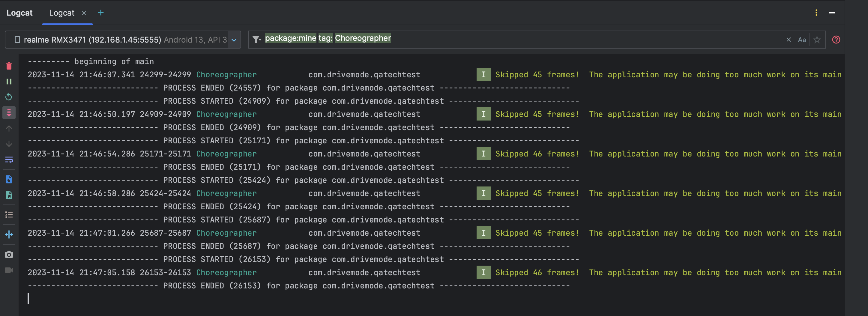Viewport: 868px width, 316px height.
Task: Click the package:mine filter chip
Action: coord(290,38)
